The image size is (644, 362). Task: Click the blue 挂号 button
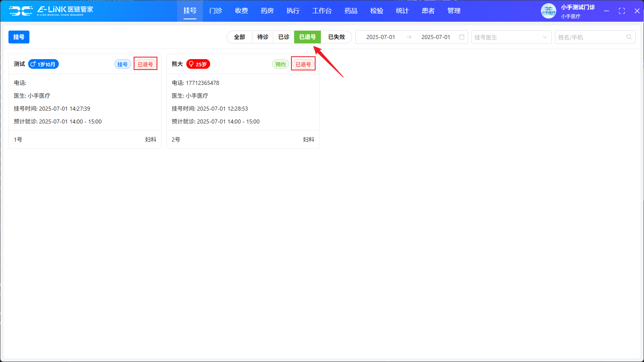[19, 37]
